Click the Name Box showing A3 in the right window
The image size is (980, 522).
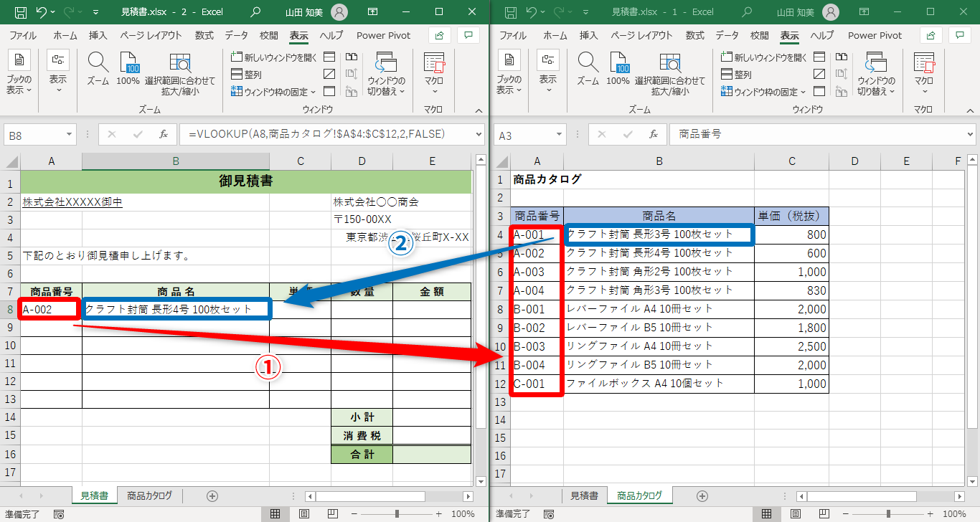(x=530, y=134)
